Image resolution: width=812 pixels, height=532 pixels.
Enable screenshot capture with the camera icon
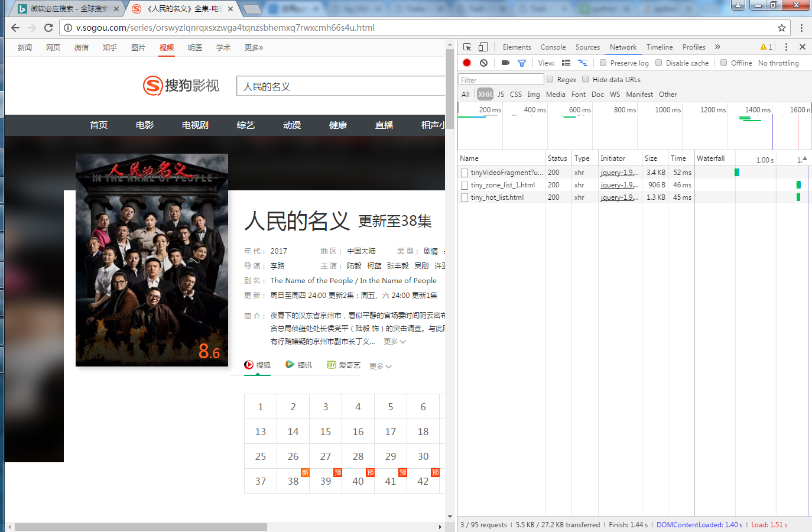click(505, 63)
